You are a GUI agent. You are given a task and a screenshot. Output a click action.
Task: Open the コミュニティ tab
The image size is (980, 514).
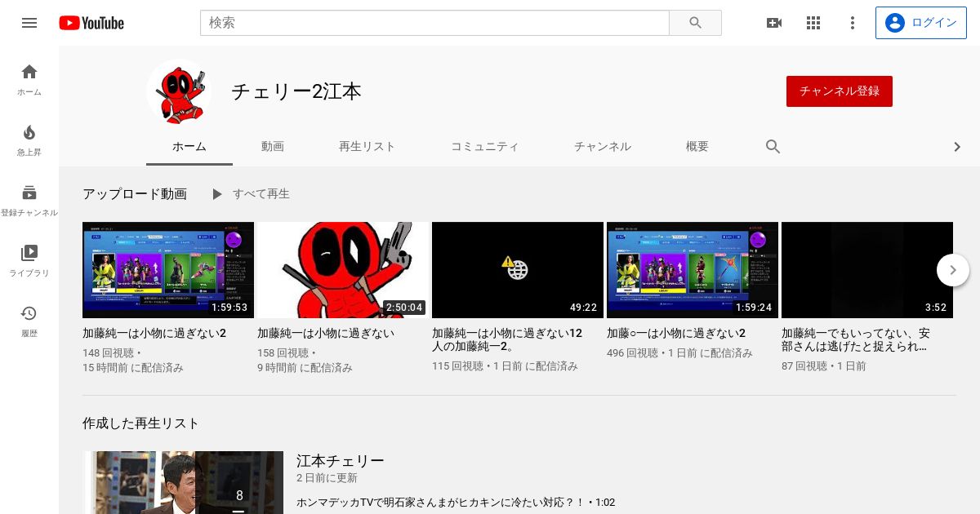click(485, 147)
